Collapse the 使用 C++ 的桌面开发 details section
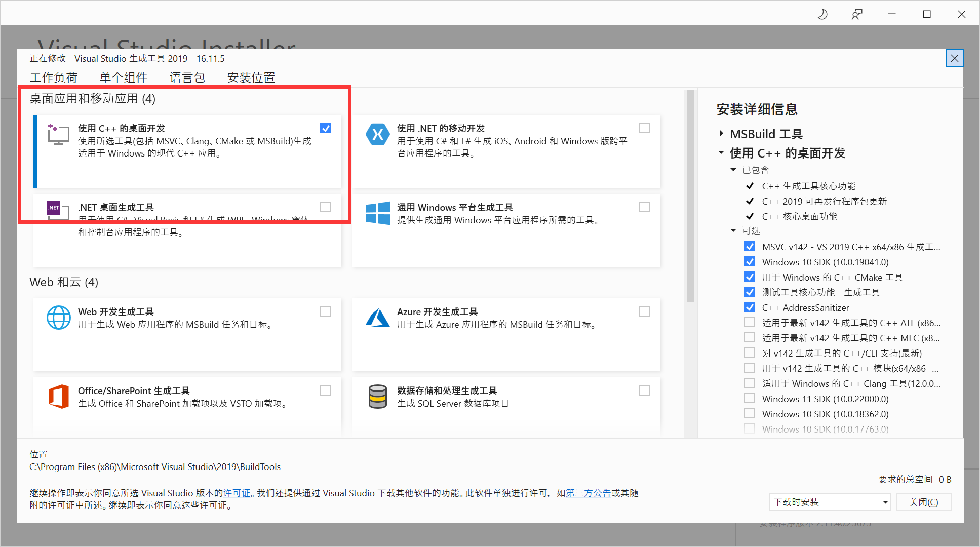 [722, 152]
